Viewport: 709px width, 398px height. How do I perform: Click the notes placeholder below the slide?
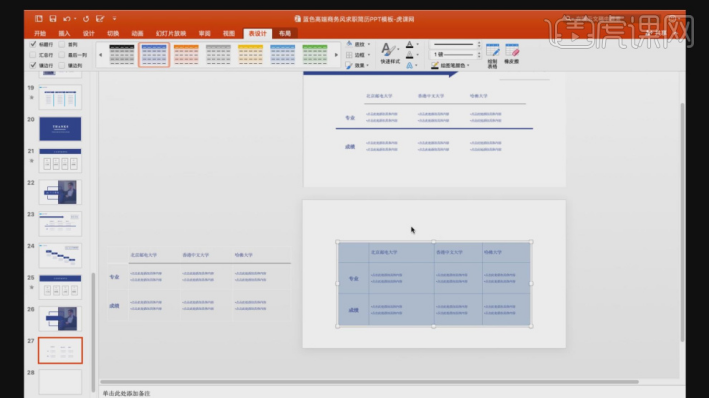(126, 393)
